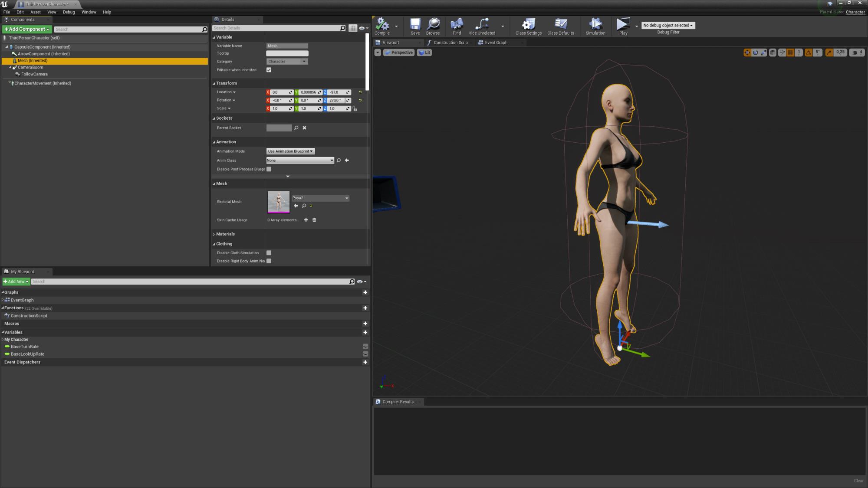The height and width of the screenshot is (488, 868).
Task: Cycle the transform coordinate system
Action: [773, 52]
